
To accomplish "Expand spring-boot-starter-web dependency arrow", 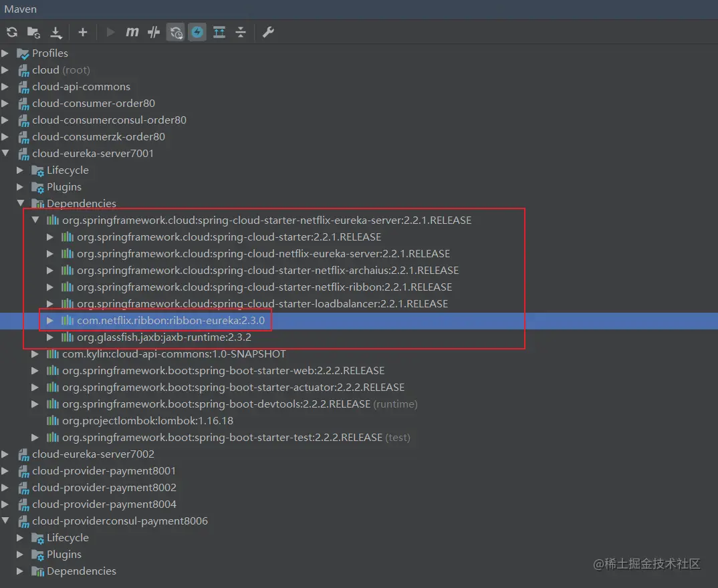I will (x=35, y=371).
